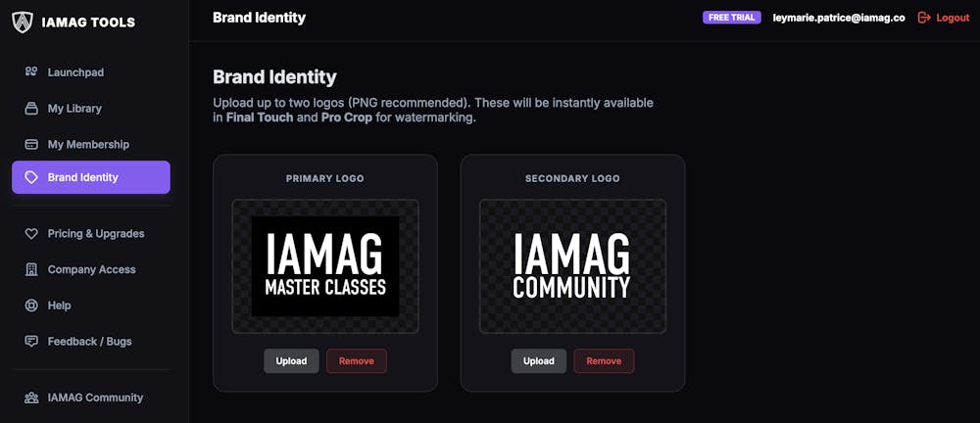Click the Pricing & Upgrades heart icon
The image size is (980, 423).
point(31,234)
